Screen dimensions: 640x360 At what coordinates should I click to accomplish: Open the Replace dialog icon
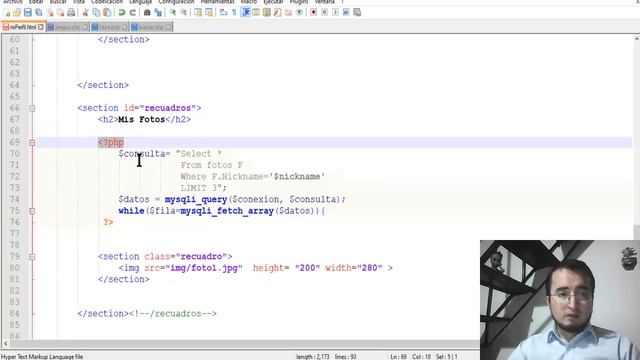click(158, 12)
